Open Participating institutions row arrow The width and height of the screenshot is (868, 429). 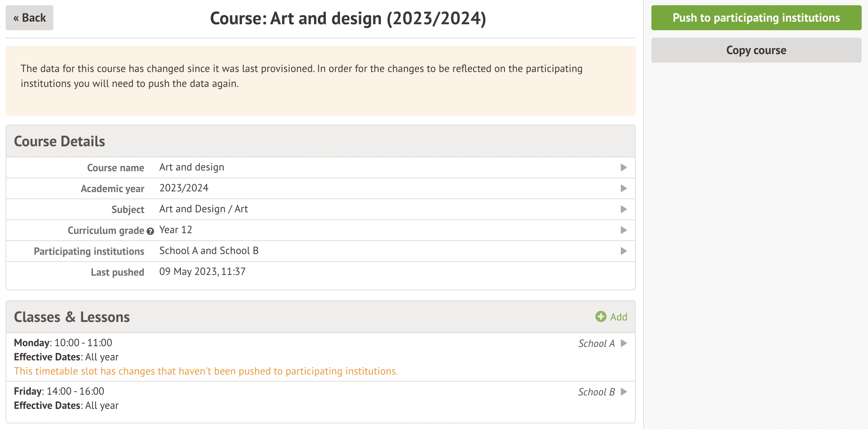(x=623, y=251)
